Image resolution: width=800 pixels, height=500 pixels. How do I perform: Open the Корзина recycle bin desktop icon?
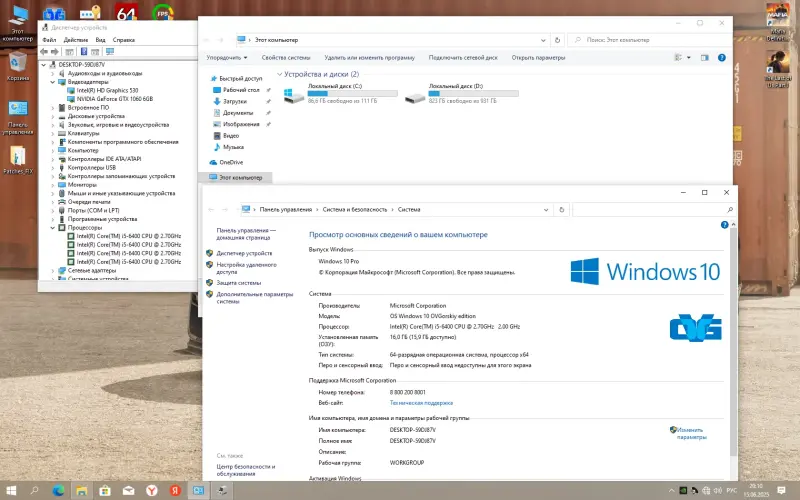click(18, 65)
